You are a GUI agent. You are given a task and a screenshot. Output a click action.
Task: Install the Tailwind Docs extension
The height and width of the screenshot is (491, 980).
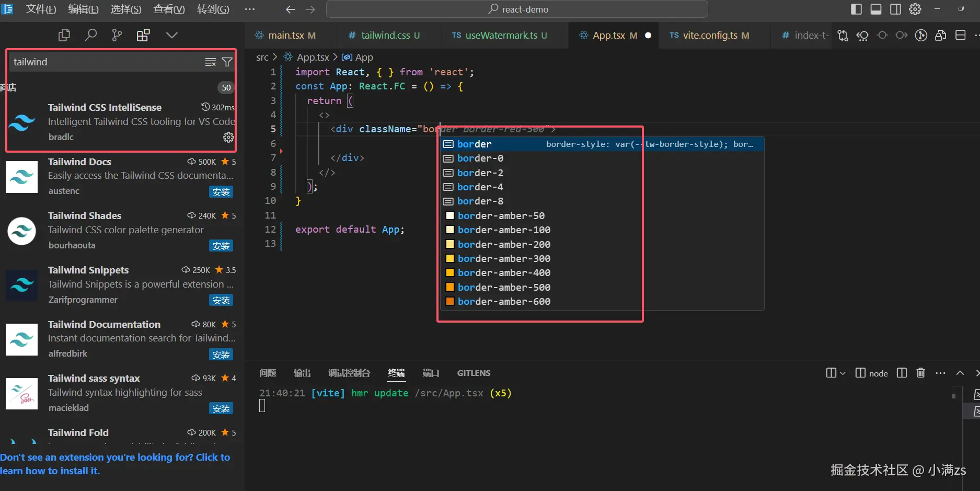click(x=221, y=192)
